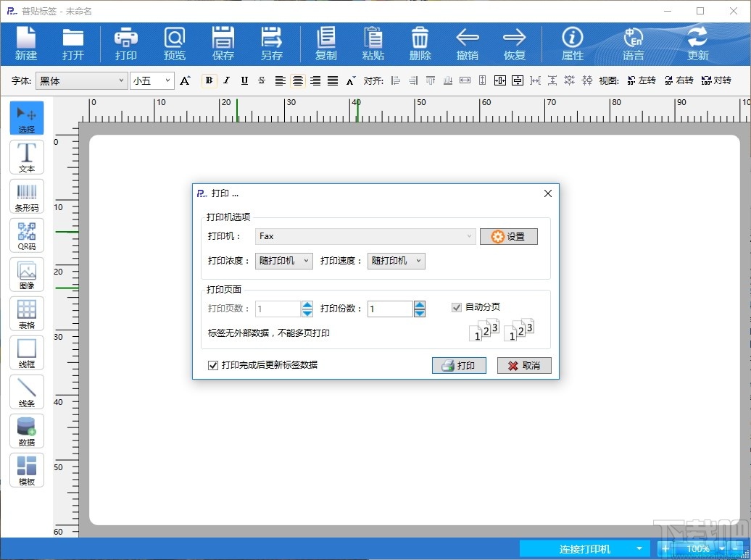
Task: Expand the 连接打印机 dropdown arrow
Action: click(639, 548)
